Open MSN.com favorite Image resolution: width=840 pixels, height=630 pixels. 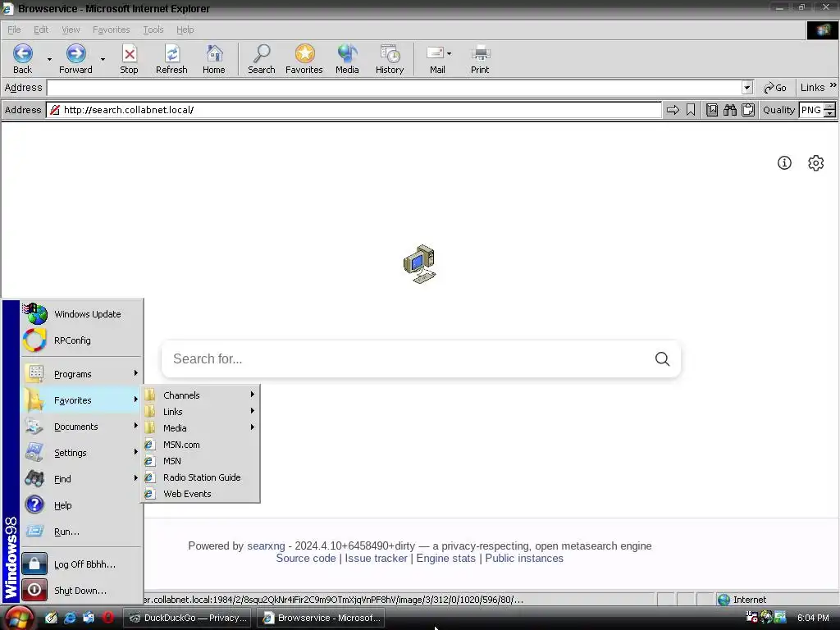point(200,445)
